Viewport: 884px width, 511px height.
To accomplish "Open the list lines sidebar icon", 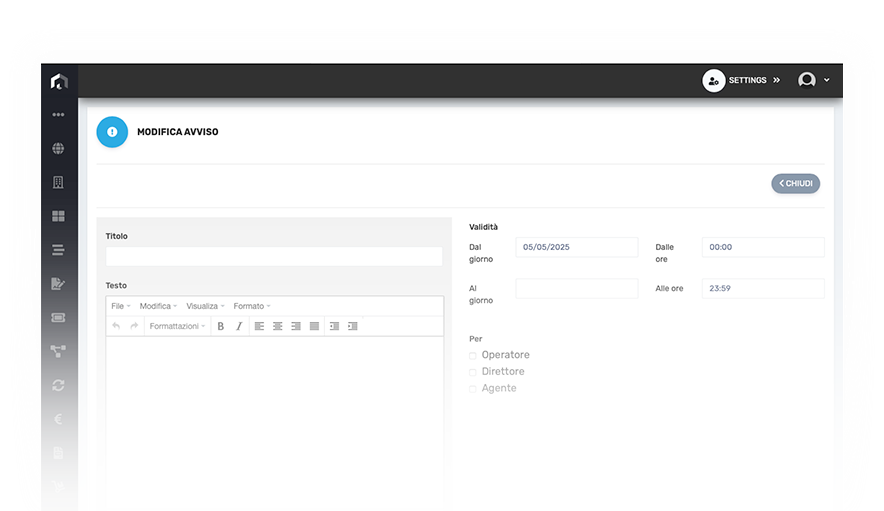I will [58, 250].
